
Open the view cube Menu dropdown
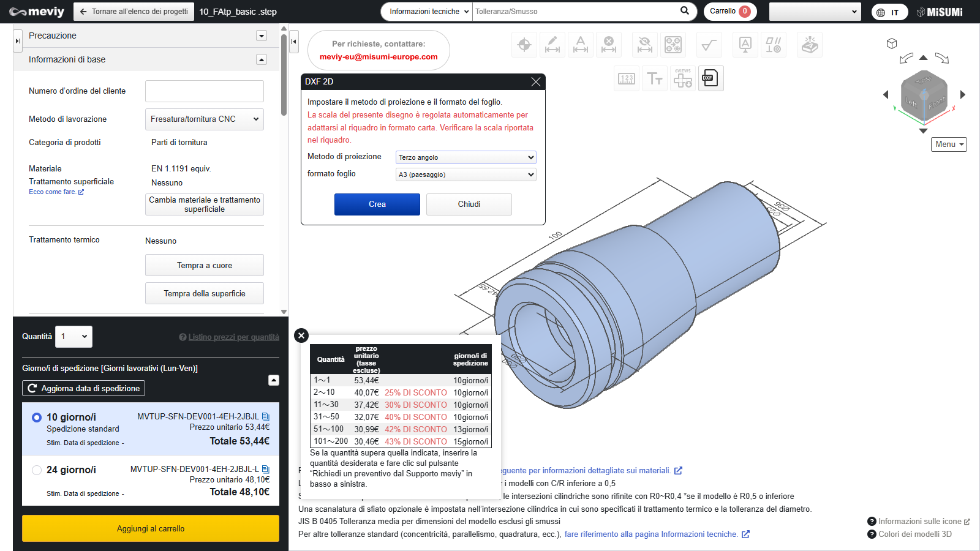(949, 144)
